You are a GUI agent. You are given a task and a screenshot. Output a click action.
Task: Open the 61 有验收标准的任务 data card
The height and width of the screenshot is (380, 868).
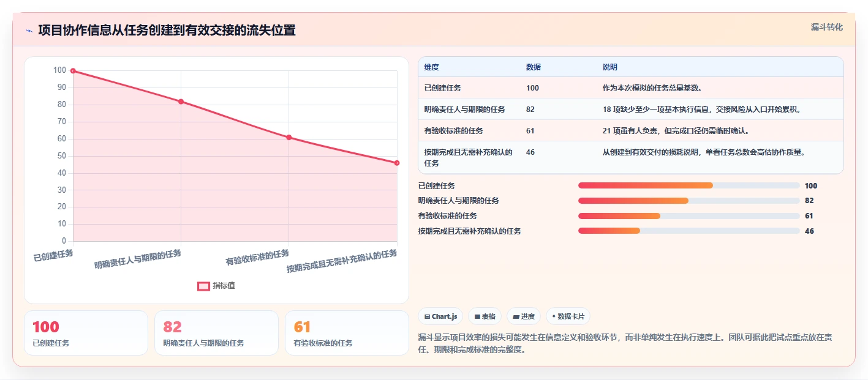point(347,333)
